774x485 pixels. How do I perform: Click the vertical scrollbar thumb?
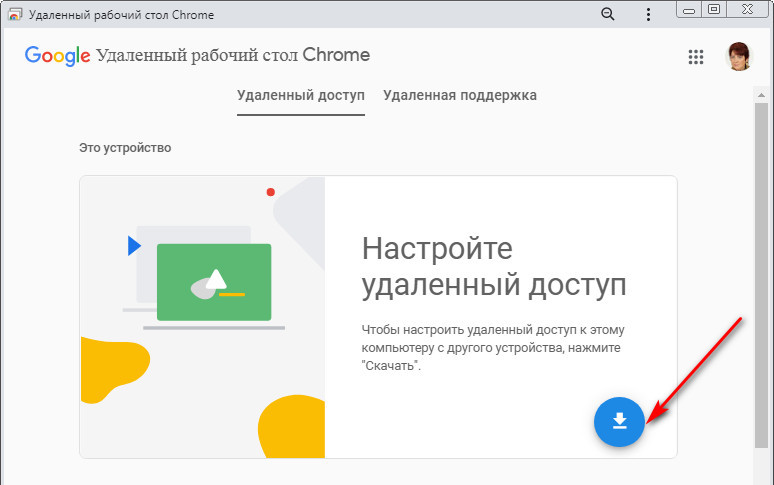point(761,270)
